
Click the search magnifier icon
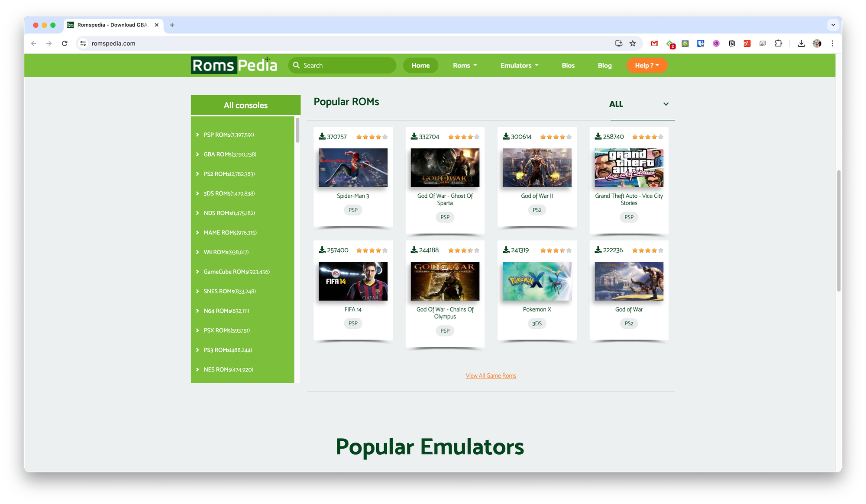click(x=296, y=65)
